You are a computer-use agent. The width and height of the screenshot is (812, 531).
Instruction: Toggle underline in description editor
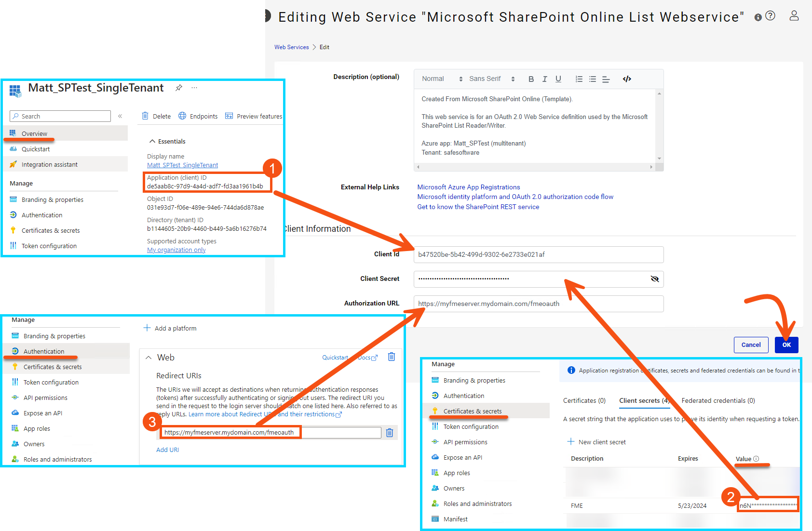[558, 79]
